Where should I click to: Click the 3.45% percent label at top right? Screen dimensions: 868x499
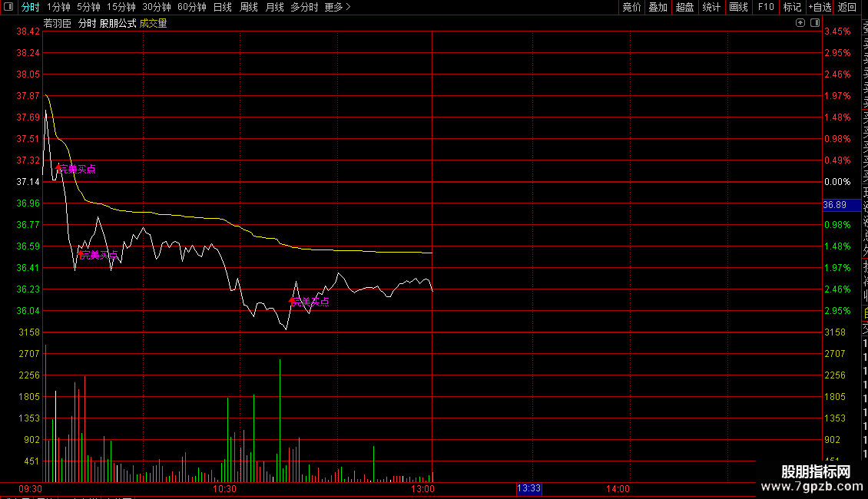tap(837, 31)
